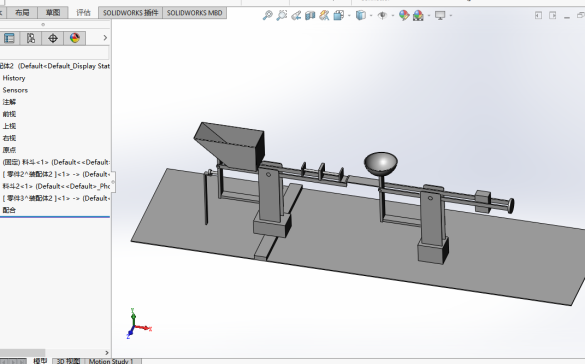Open the Motion Study 1 tab
The height and width of the screenshot is (364, 585).
111,361
